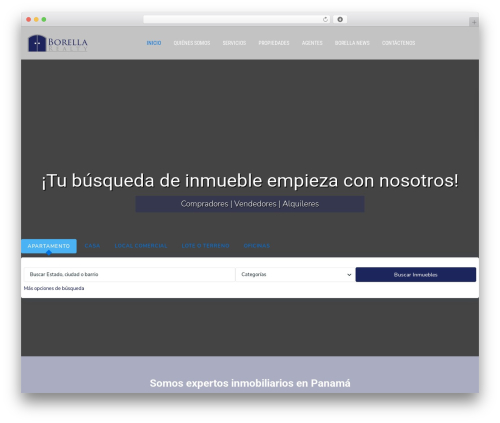The image size is (500, 423).
Task: Click the Compradores | Vendedores | Alquileres banner
Action: tap(250, 204)
